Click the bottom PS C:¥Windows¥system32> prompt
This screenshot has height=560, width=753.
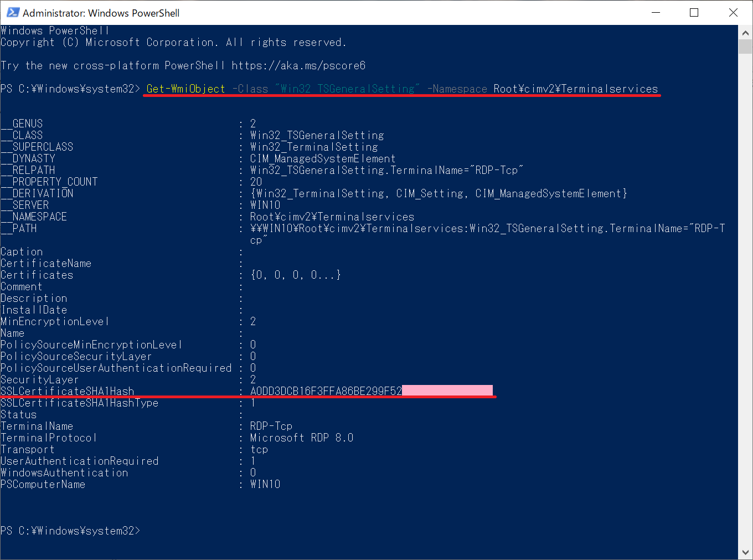point(70,531)
